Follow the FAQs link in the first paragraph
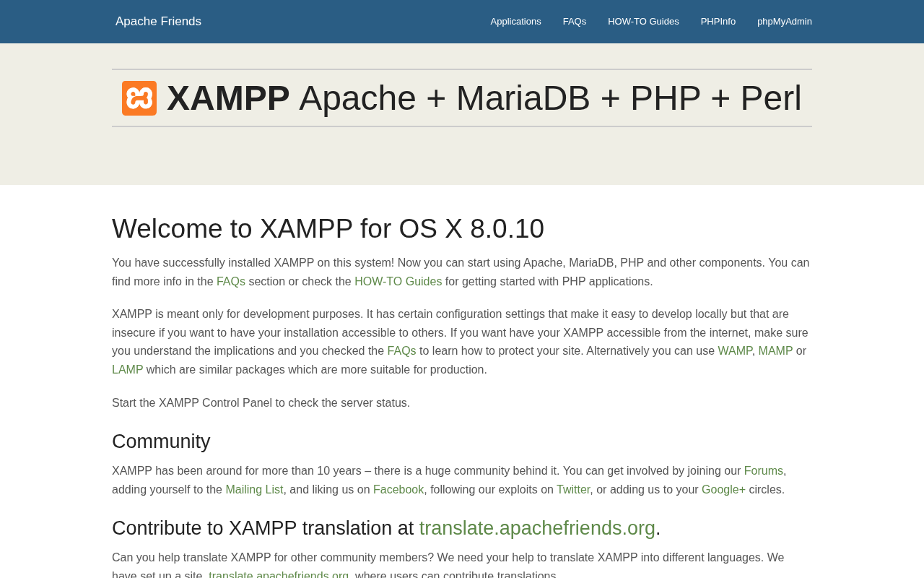This screenshot has height=578, width=924. [x=231, y=282]
